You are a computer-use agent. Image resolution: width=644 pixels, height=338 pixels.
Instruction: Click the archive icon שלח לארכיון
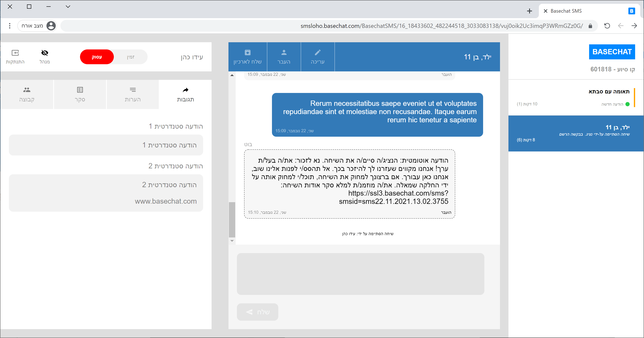247,53
